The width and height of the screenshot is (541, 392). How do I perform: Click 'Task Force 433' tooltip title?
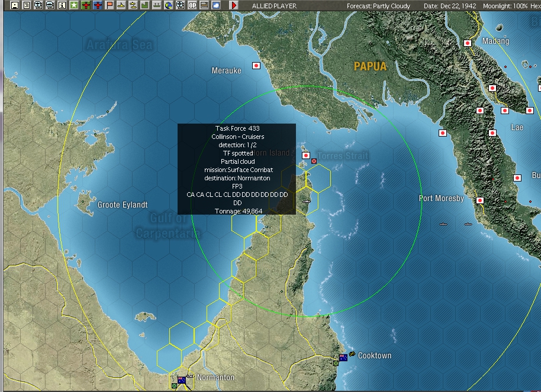pos(237,128)
